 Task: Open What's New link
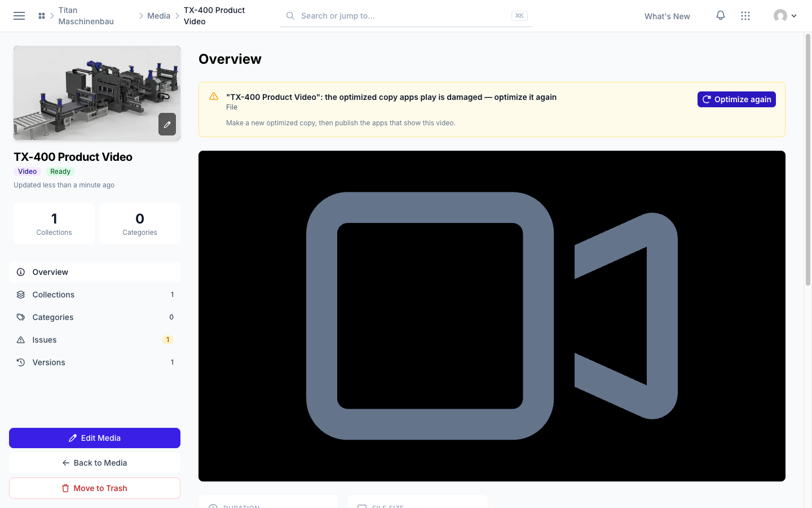667,16
